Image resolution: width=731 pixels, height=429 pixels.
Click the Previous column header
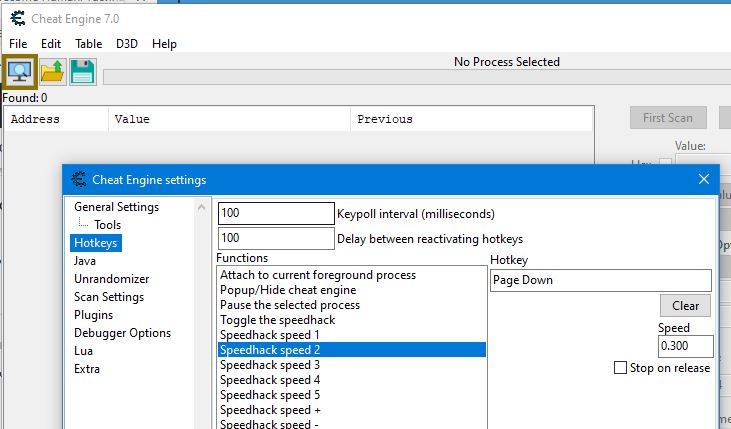[x=472, y=119]
